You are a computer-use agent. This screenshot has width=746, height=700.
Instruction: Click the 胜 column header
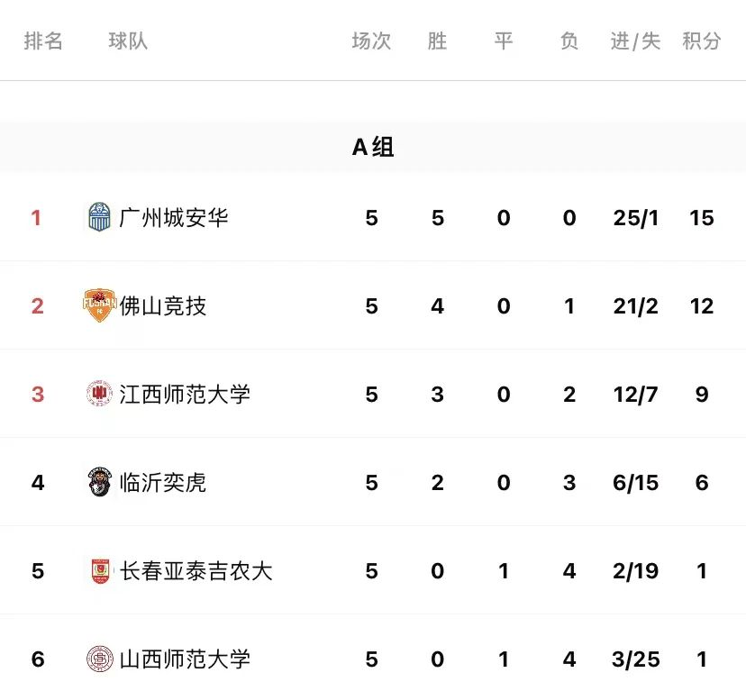coord(437,41)
